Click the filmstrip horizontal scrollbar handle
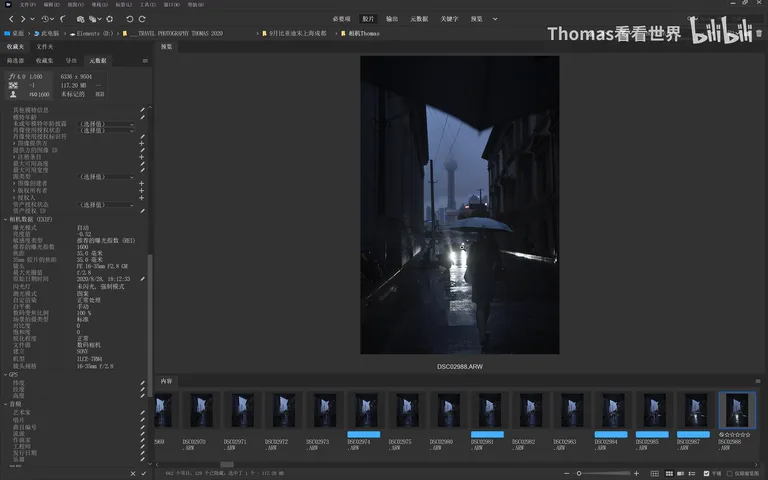This screenshot has width=768, height=480. (227, 464)
